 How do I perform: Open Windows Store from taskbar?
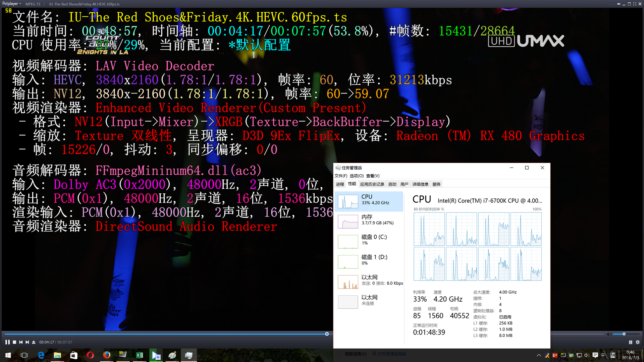tap(74, 355)
